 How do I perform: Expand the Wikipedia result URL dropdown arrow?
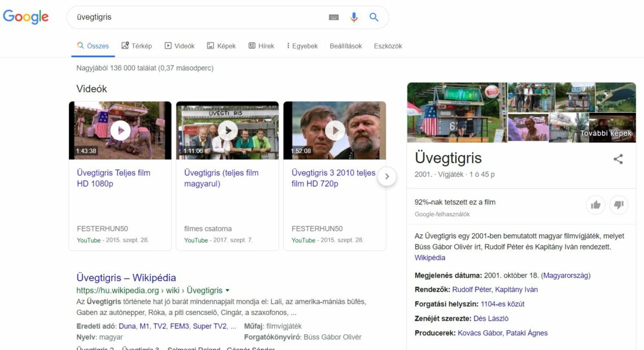pyautogui.click(x=228, y=291)
